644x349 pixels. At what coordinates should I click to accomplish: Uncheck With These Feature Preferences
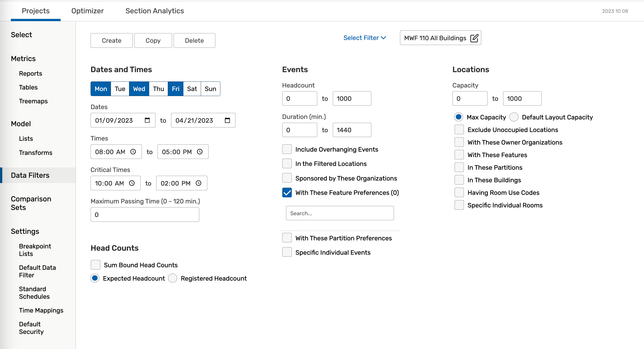287,193
